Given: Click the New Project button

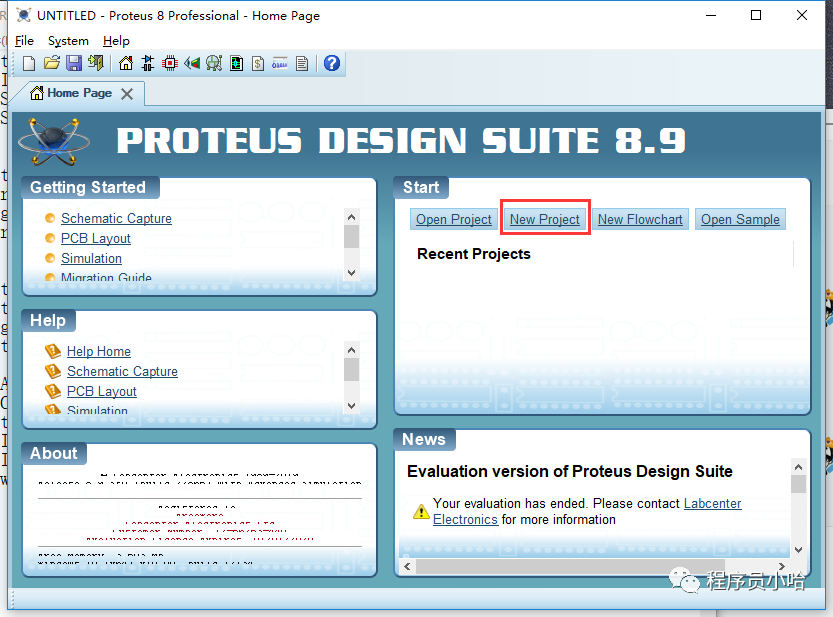Looking at the screenshot, I should pos(545,220).
